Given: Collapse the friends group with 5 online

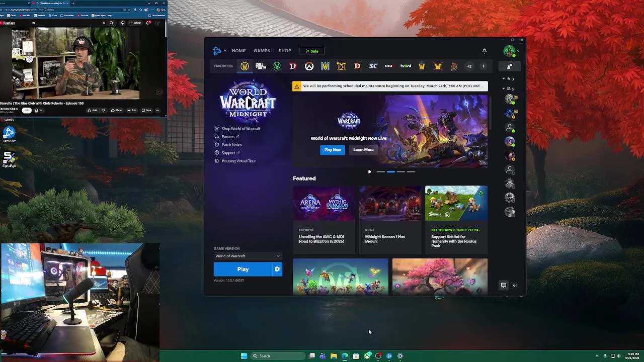Looking at the screenshot, I should pos(504,88).
